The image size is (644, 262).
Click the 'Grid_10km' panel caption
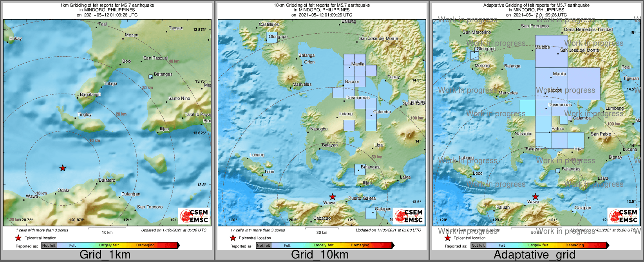pyautogui.click(x=320, y=255)
